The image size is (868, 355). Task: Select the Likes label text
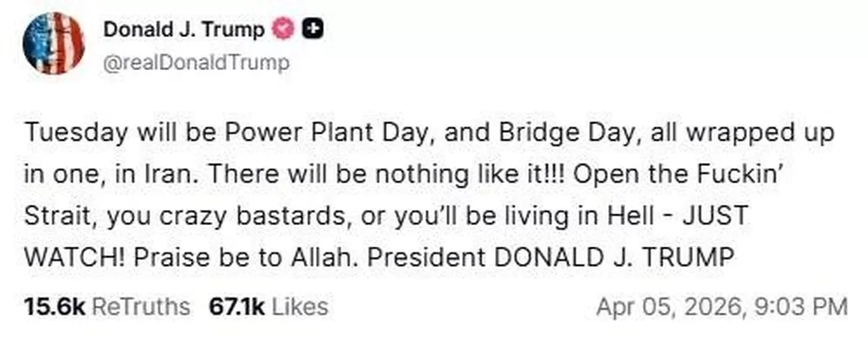pos(297,307)
